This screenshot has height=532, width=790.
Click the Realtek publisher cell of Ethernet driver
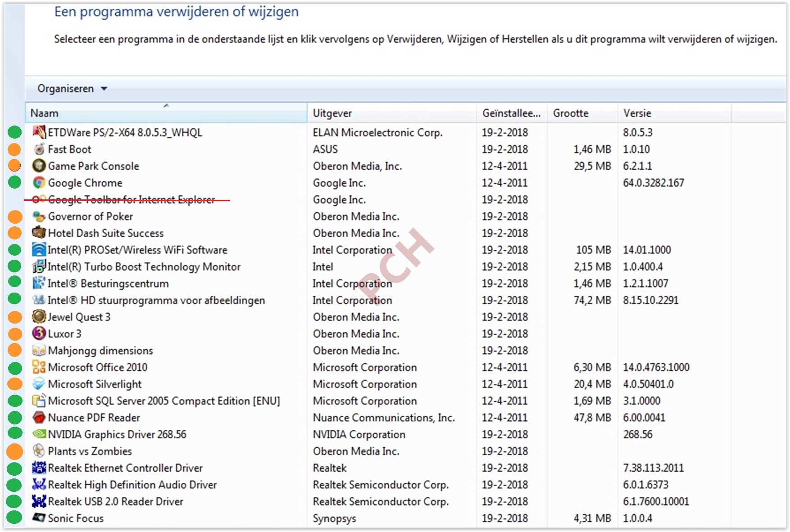pos(330,468)
